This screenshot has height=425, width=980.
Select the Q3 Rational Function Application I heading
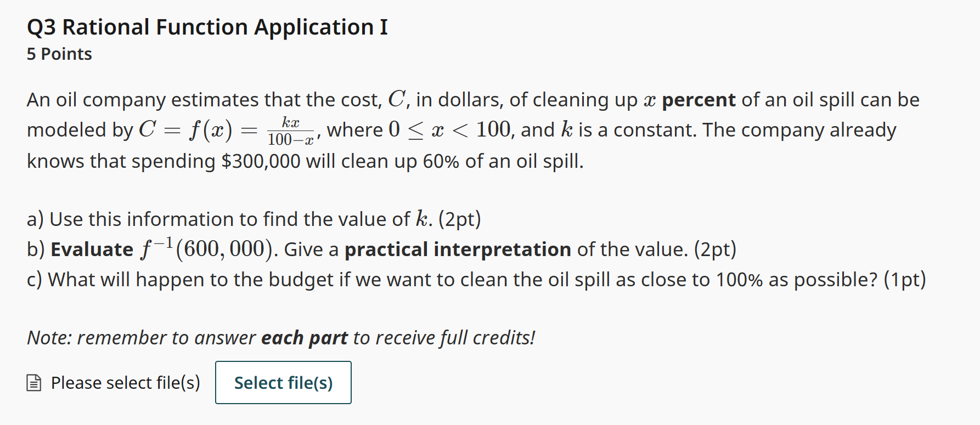[x=207, y=27]
